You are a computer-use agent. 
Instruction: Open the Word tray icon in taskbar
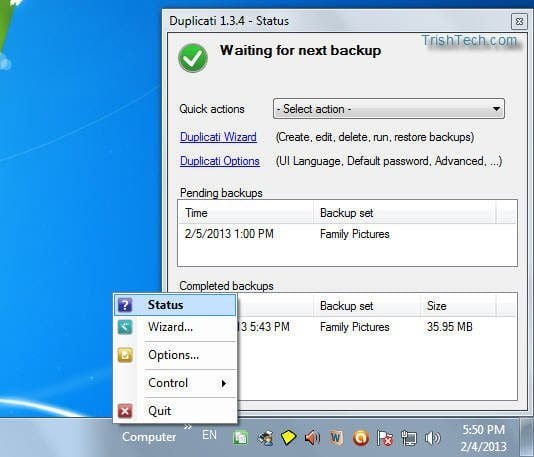(336, 438)
